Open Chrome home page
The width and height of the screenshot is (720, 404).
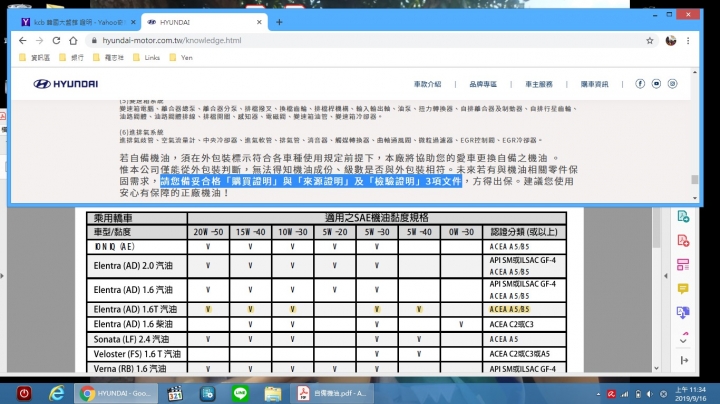pyautogui.click(x=73, y=40)
